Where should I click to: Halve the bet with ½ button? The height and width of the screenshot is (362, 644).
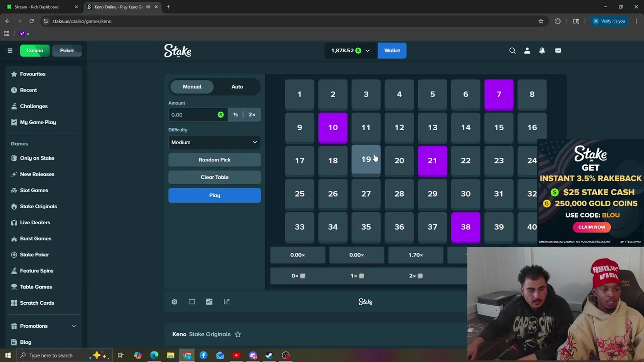pyautogui.click(x=235, y=115)
